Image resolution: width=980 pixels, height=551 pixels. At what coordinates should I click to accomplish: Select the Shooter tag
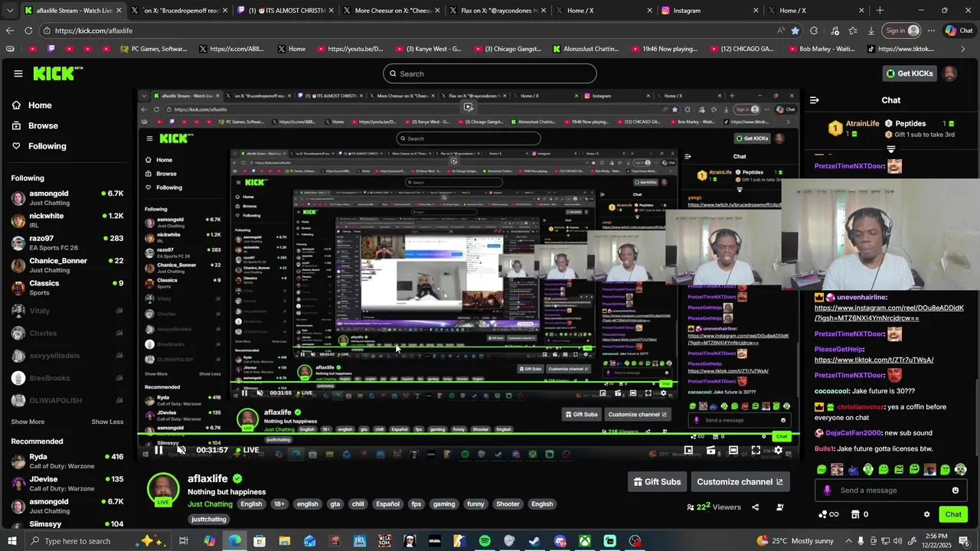click(x=508, y=504)
